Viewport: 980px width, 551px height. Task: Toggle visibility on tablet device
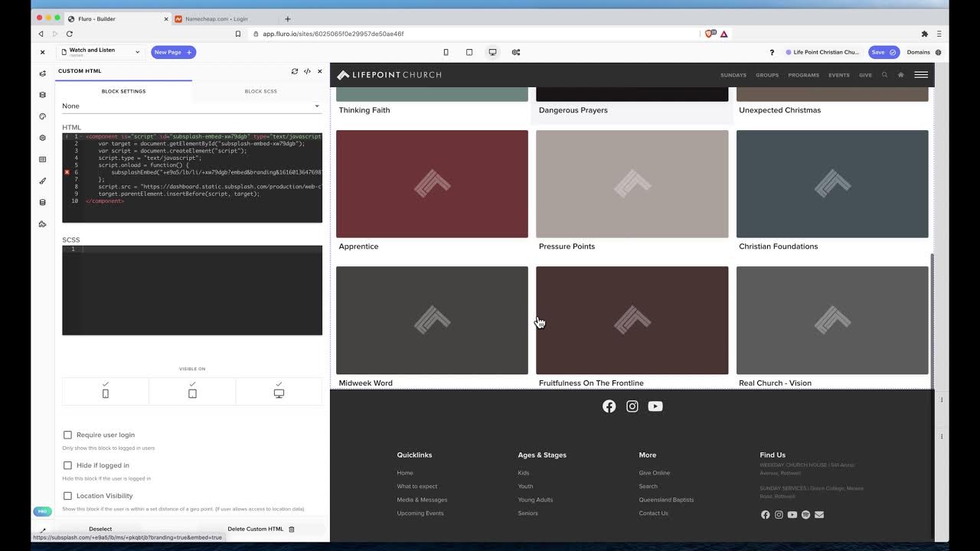pos(192,391)
